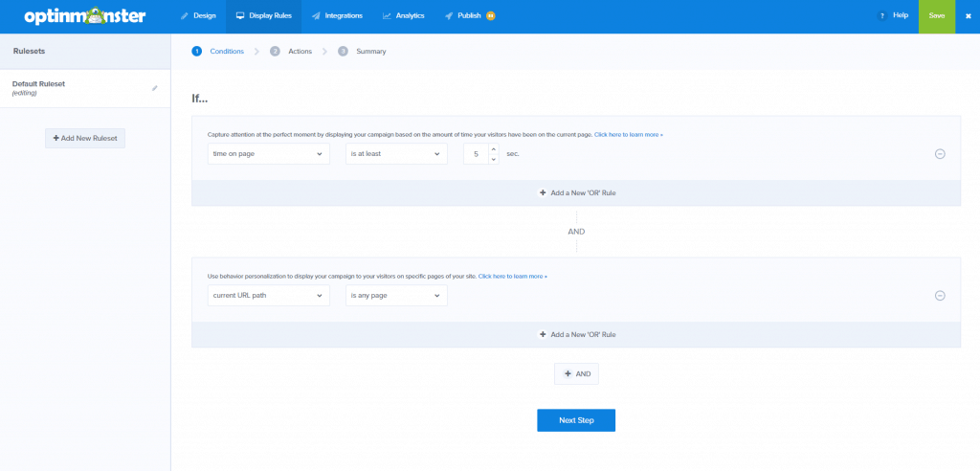This screenshot has width=980, height=471.
Task: Click the pencil icon beside Default Ruleset
Action: click(x=155, y=88)
